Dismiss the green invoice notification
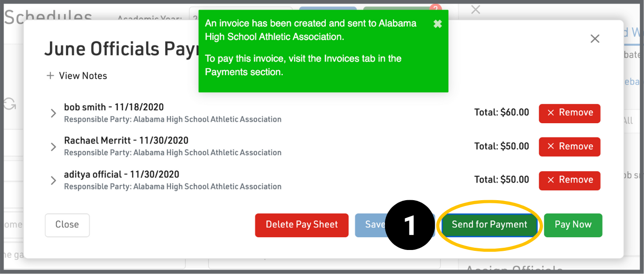The height and width of the screenshot is (274, 644). pos(437,24)
